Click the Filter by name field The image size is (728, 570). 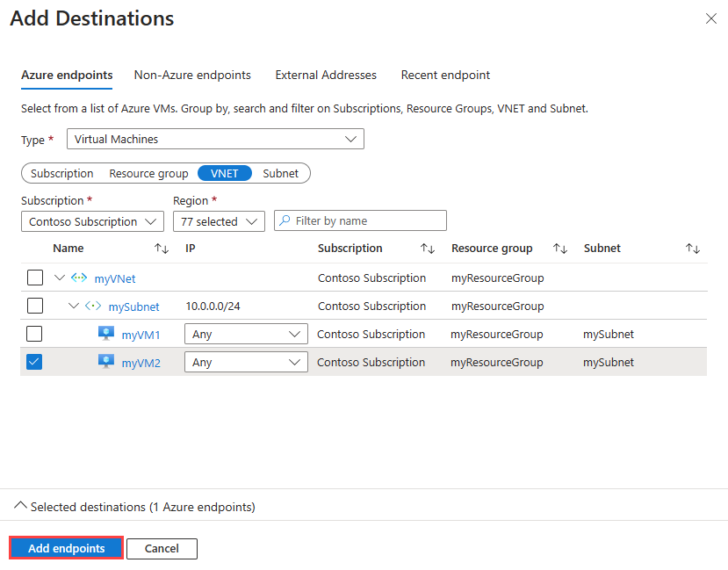360,220
